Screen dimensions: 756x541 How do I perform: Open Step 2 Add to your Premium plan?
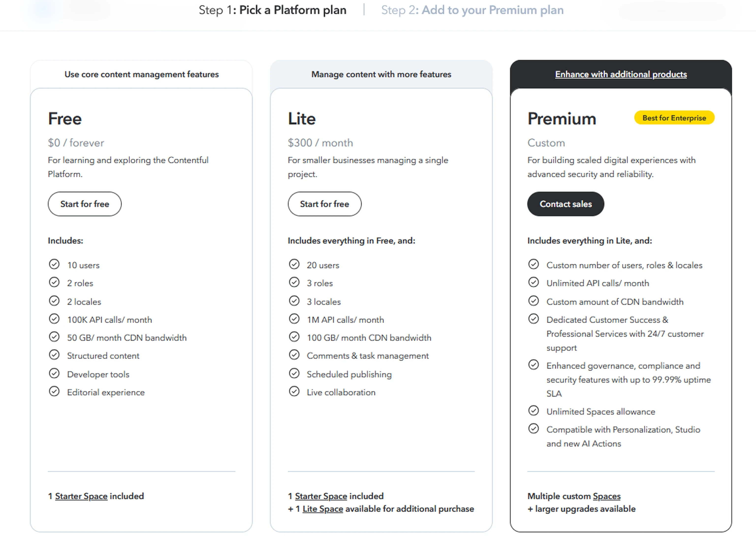click(472, 10)
